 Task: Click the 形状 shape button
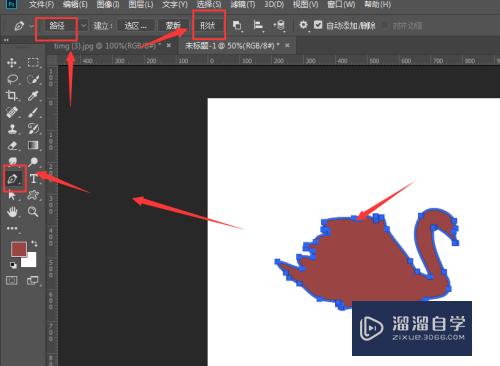pyautogui.click(x=208, y=26)
